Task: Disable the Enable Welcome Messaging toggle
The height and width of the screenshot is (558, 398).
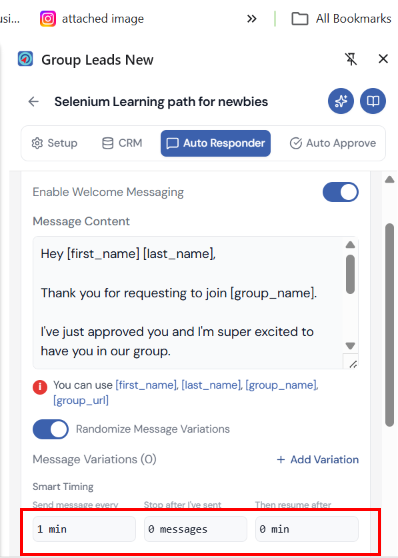Action: (340, 192)
